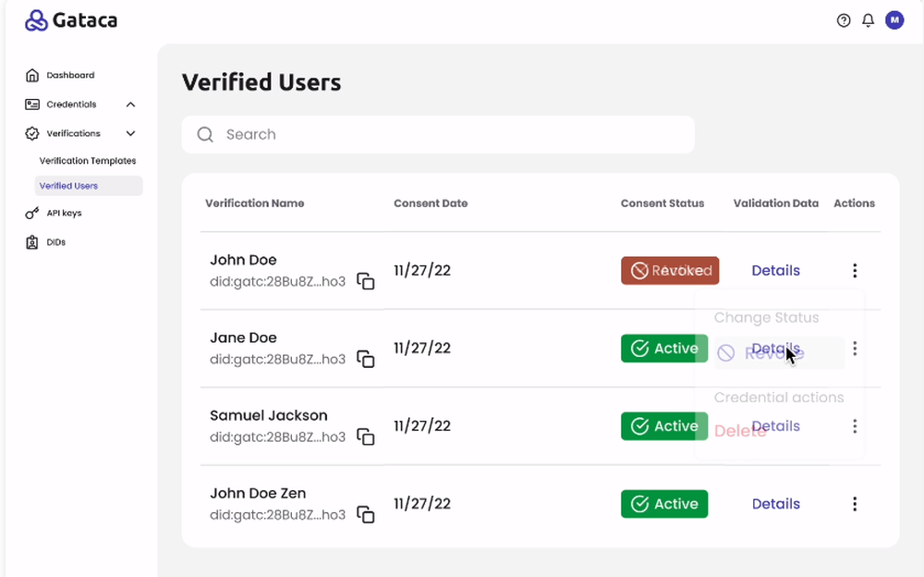The width and height of the screenshot is (924, 577).
Task: Copy John Doe Zen's DID
Action: (x=365, y=514)
